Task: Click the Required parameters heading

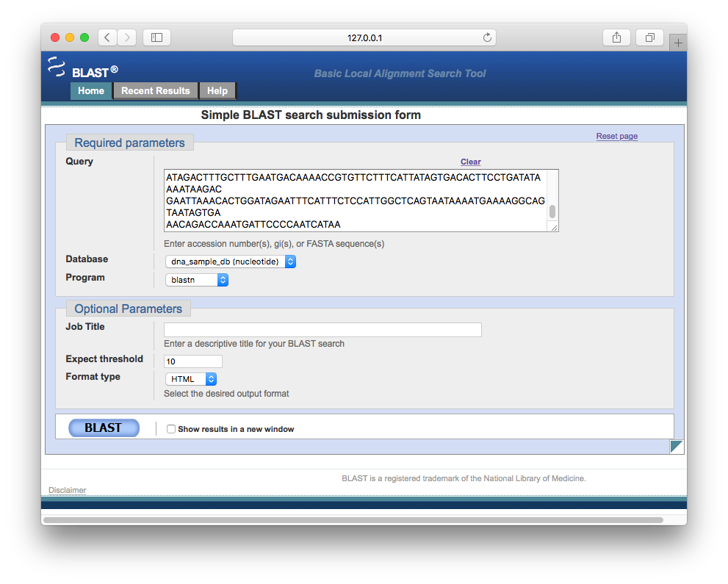Action: pyautogui.click(x=129, y=143)
